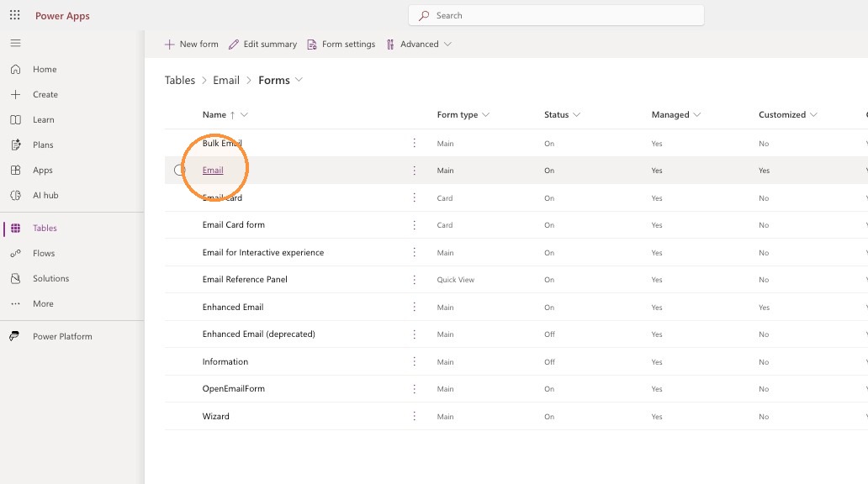Viewport: 868px width, 484px height.
Task: Open Flows in the sidebar
Action: tap(44, 253)
